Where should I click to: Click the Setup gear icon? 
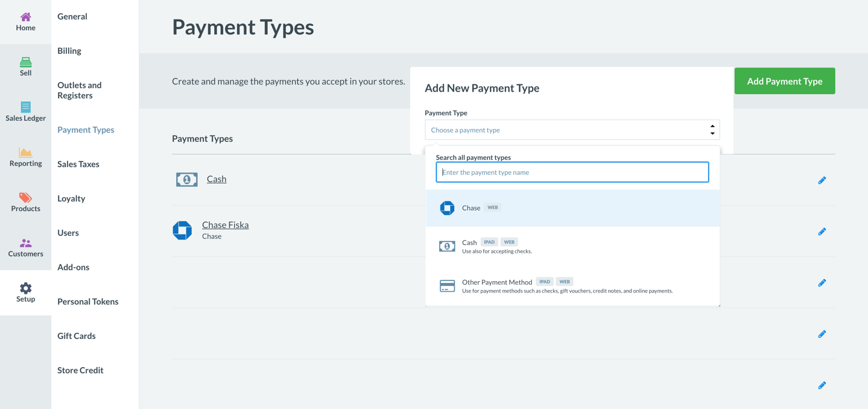click(25, 288)
